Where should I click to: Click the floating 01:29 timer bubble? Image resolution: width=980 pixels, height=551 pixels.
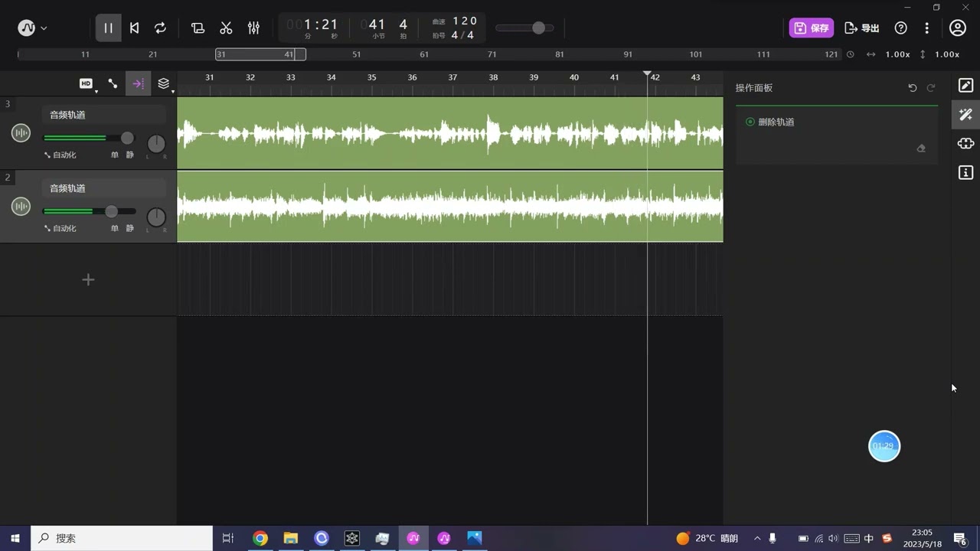[884, 446]
